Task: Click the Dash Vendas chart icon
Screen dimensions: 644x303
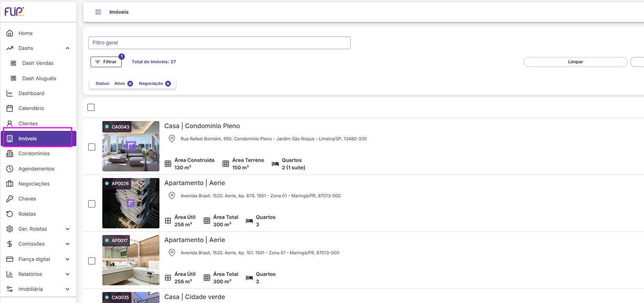Action: 13,63
